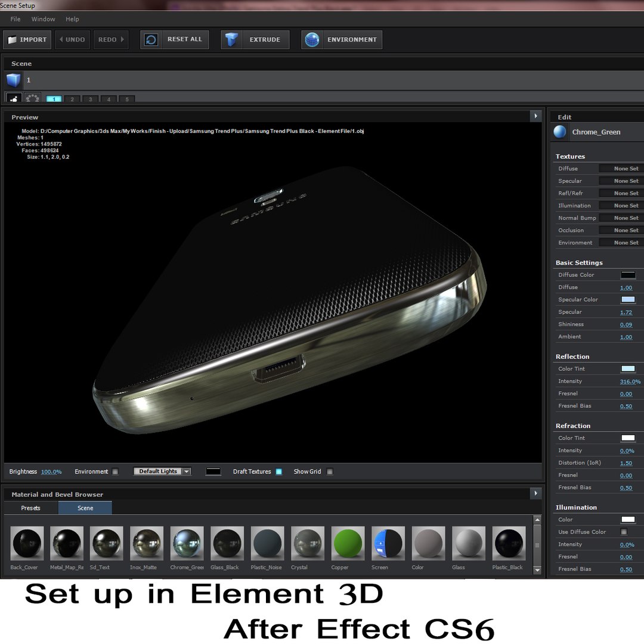Select group 5 toggle button
The height and width of the screenshot is (644, 644).
(127, 99)
